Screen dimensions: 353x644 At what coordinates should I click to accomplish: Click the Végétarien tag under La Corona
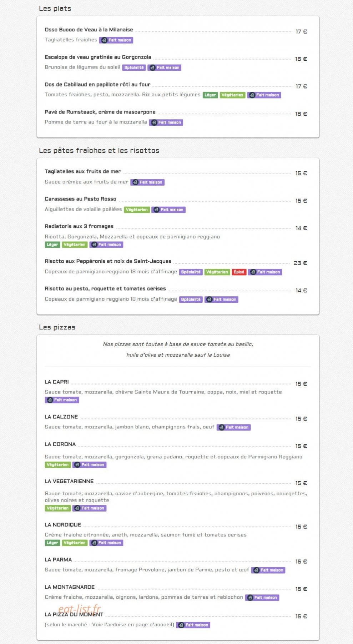tap(57, 465)
